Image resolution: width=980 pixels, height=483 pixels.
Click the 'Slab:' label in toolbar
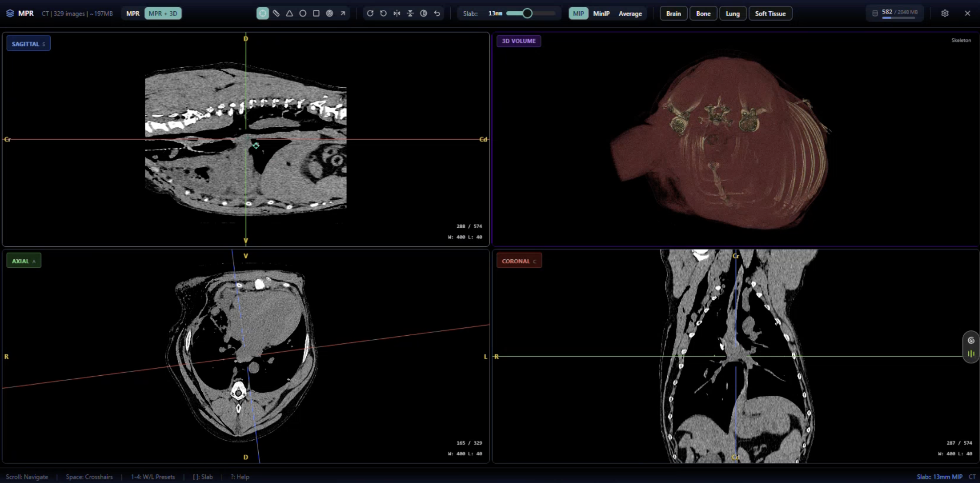(x=470, y=14)
